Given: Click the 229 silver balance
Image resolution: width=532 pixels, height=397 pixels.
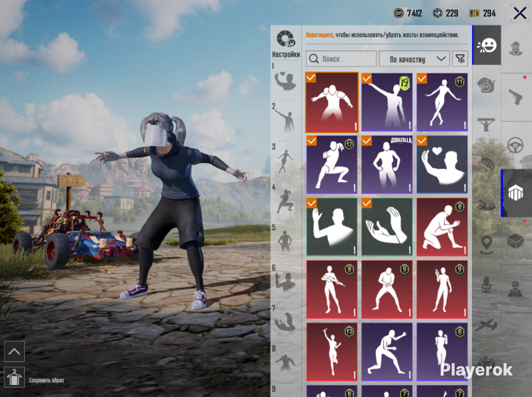Looking at the screenshot, I should (452, 13).
